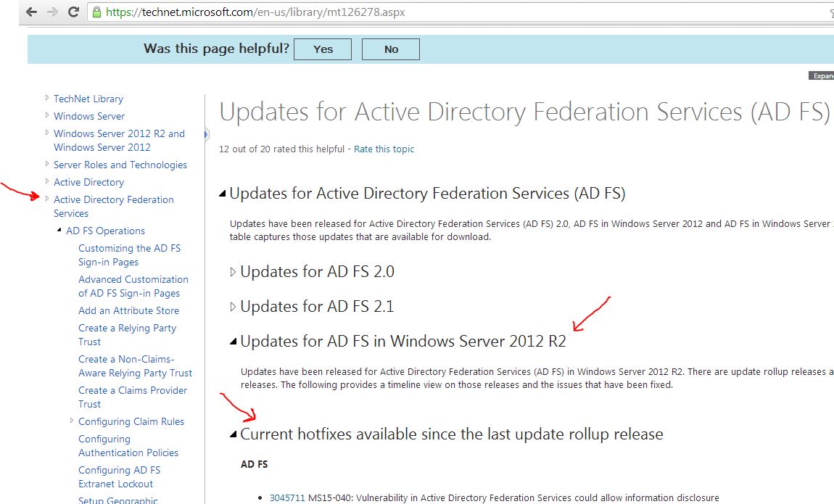Expand the Configuring Claim Rules node
Screen dimensions: 834x504
coord(72,421)
